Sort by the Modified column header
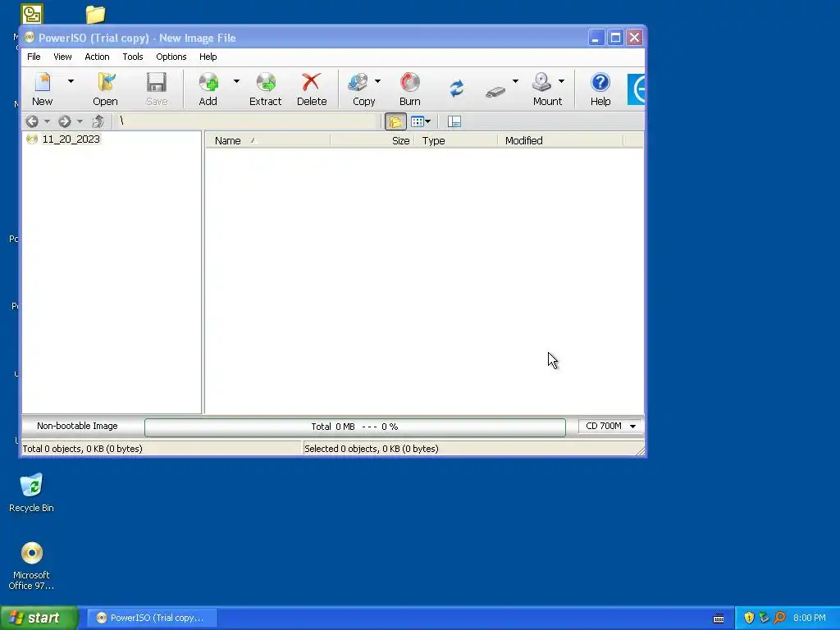 [560, 140]
